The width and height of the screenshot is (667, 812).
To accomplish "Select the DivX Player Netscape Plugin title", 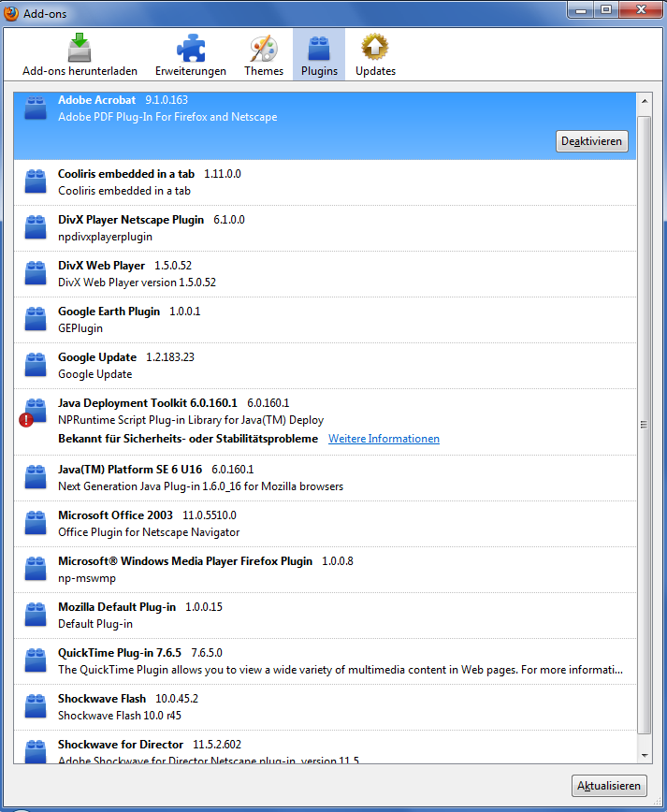I will pyautogui.click(x=131, y=220).
